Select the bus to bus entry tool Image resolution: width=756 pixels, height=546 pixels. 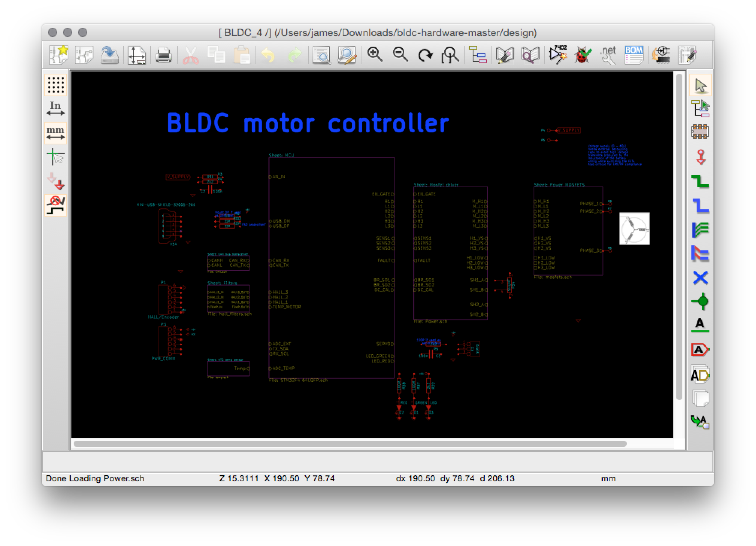click(700, 254)
